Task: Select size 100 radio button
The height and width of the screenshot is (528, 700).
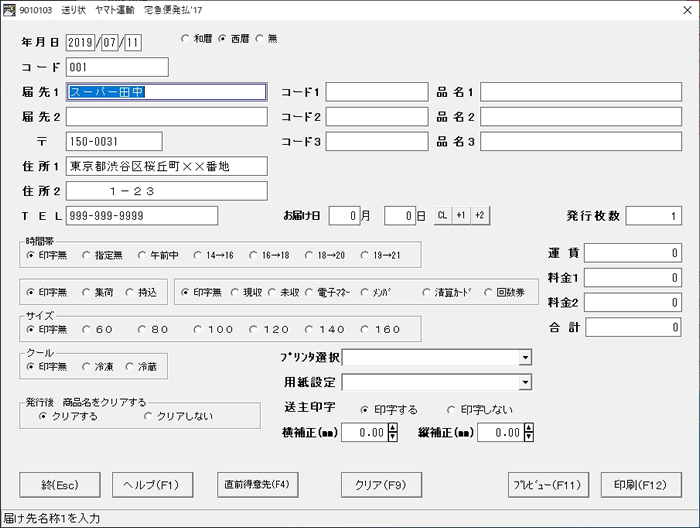Action: tap(199, 329)
